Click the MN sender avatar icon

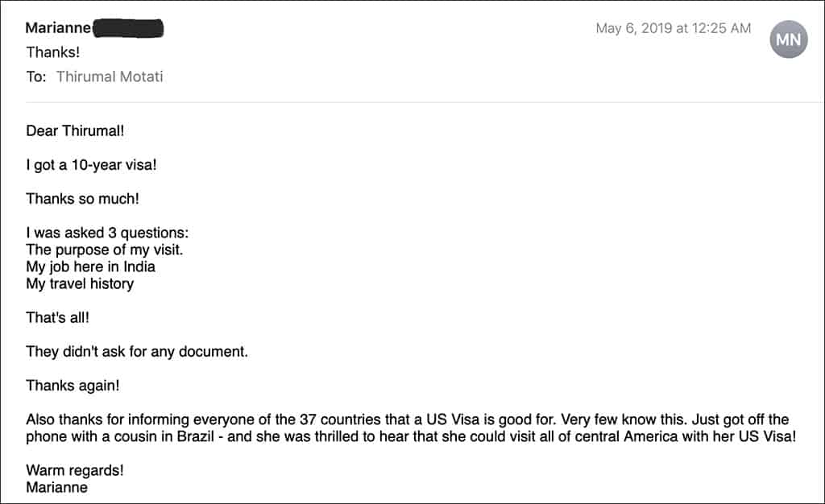pyautogui.click(x=788, y=39)
